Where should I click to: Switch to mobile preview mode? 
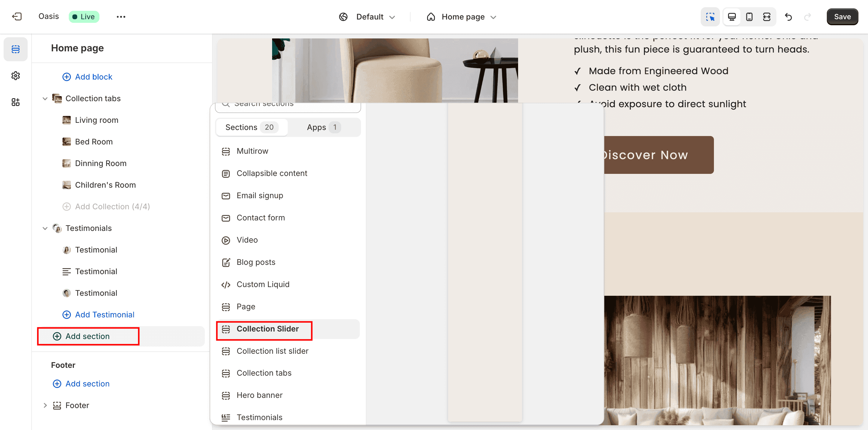pos(749,17)
